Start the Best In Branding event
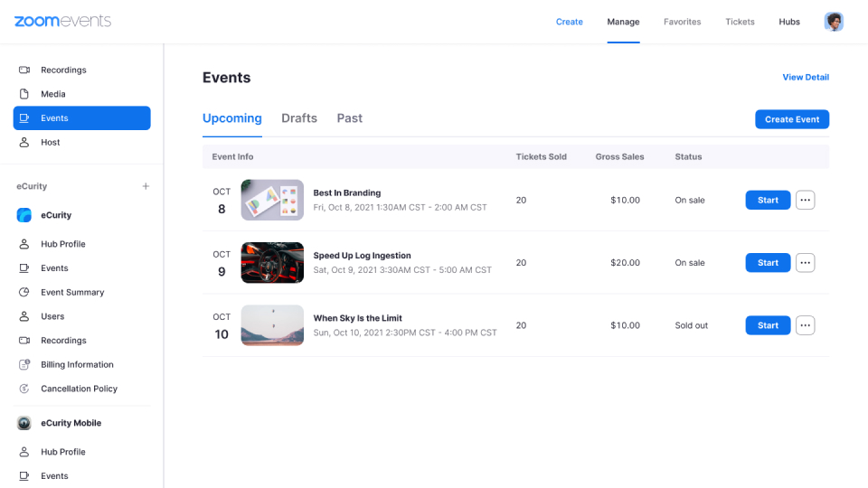This screenshot has height=488, width=868. pos(768,200)
